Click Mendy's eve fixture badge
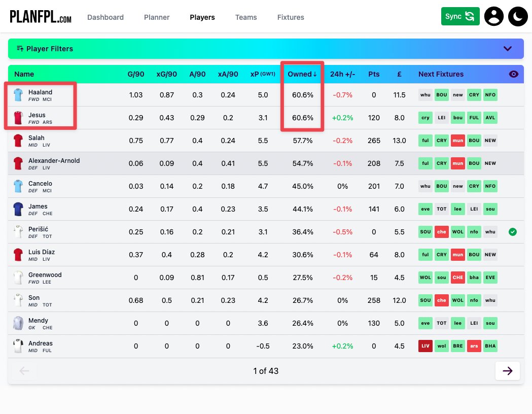532x414 pixels. coord(425,323)
